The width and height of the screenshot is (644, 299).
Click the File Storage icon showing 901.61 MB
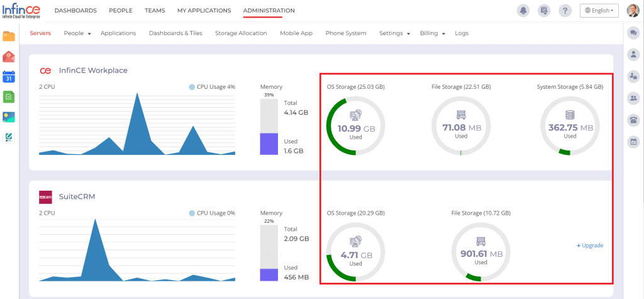click(480, 242)
